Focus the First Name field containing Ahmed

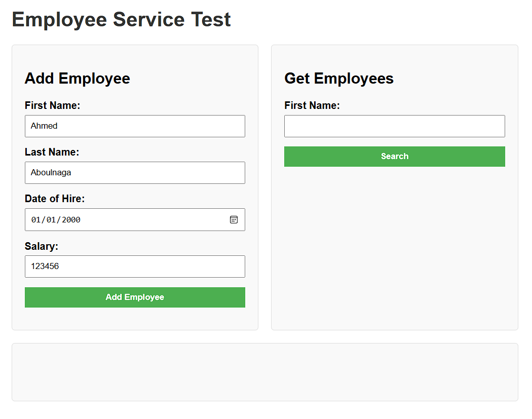pyautogui.click(x=135, y=126)
